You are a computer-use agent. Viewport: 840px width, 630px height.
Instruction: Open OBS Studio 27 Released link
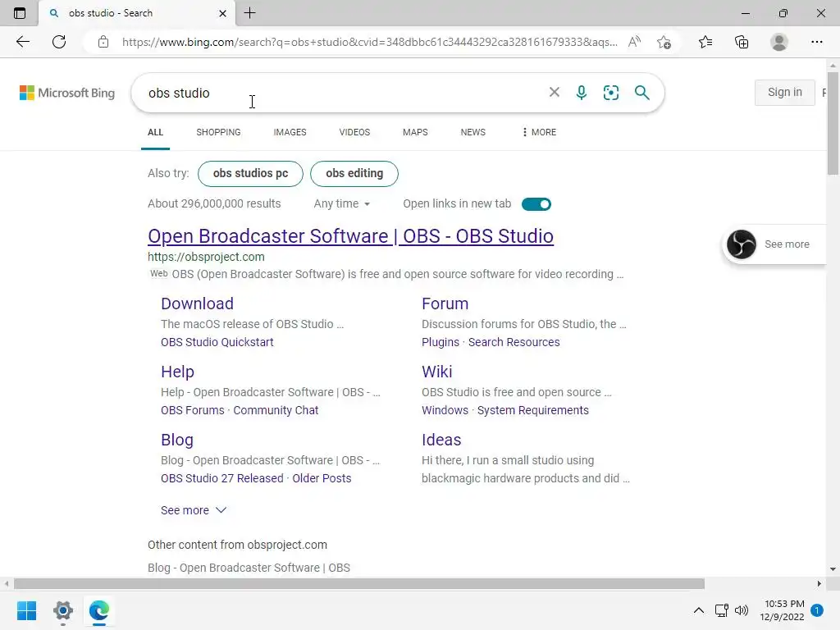tap(221, 478)
